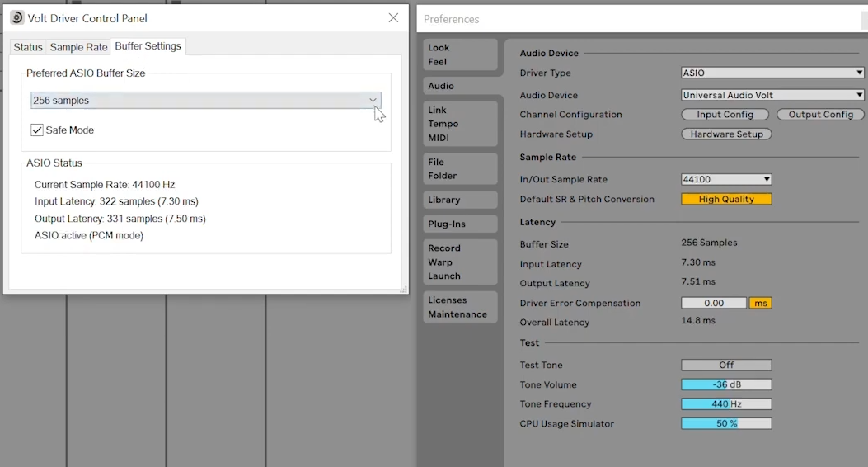Toggle the High Quality conversion button
The width and height of the screenshot is (868, 467).
[x=726, y=199]
